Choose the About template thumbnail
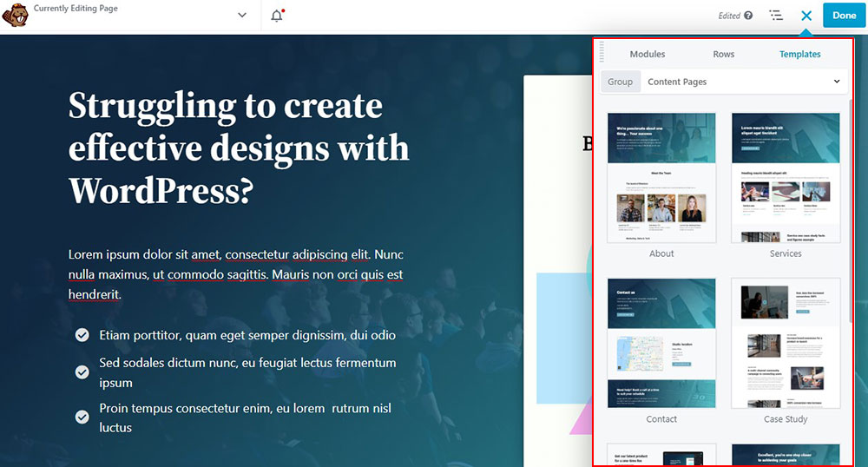Screen dimensions: 868x467 pyautogui.click(x=661, y=178)
